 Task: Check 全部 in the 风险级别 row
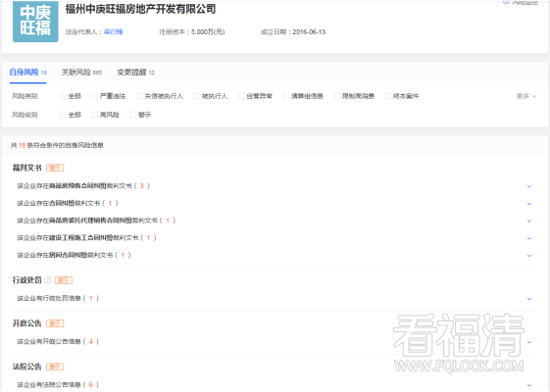[x=63, y=115]
